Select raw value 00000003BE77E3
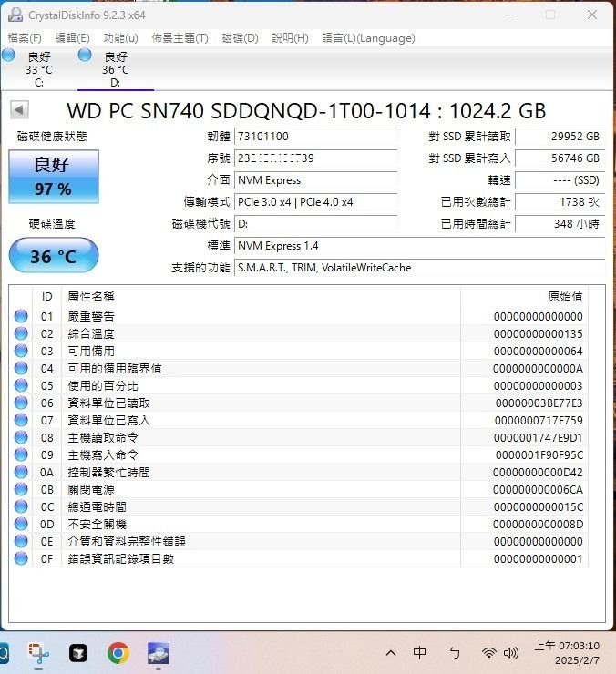This screenshot has width=616, height=674. point(539,403)
